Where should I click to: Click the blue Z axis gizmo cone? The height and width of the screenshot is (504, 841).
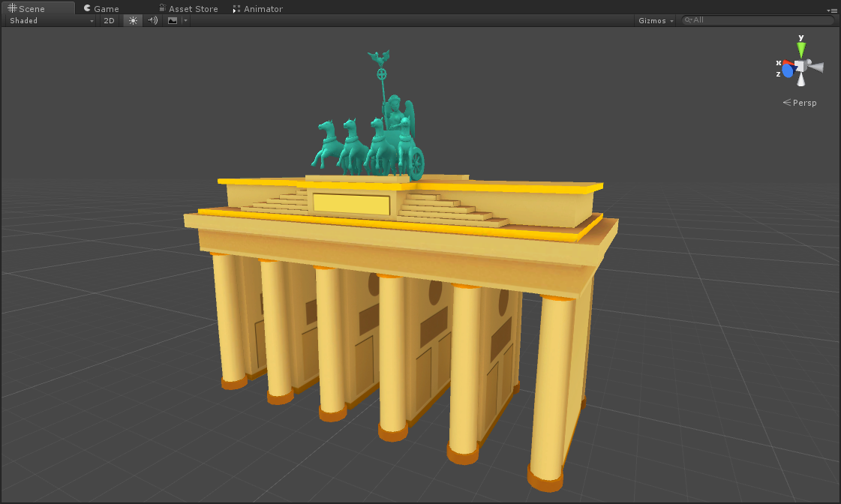coord(788,70)
